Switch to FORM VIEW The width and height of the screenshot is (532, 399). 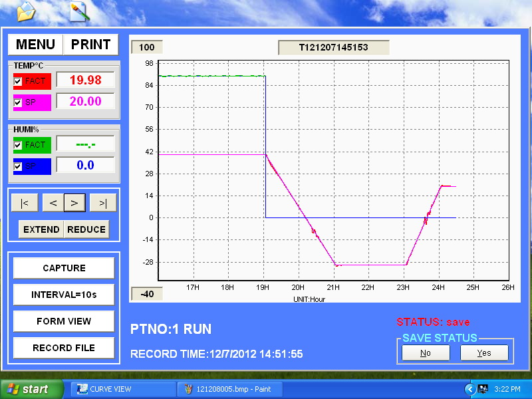pos(64,321)
